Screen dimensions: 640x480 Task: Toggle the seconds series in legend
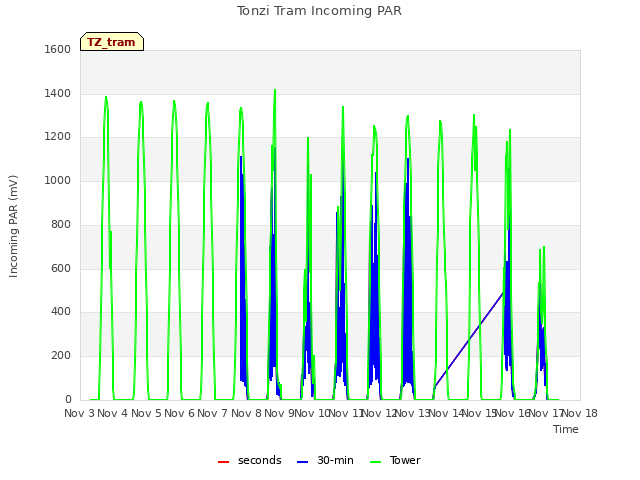coord(250,460)
